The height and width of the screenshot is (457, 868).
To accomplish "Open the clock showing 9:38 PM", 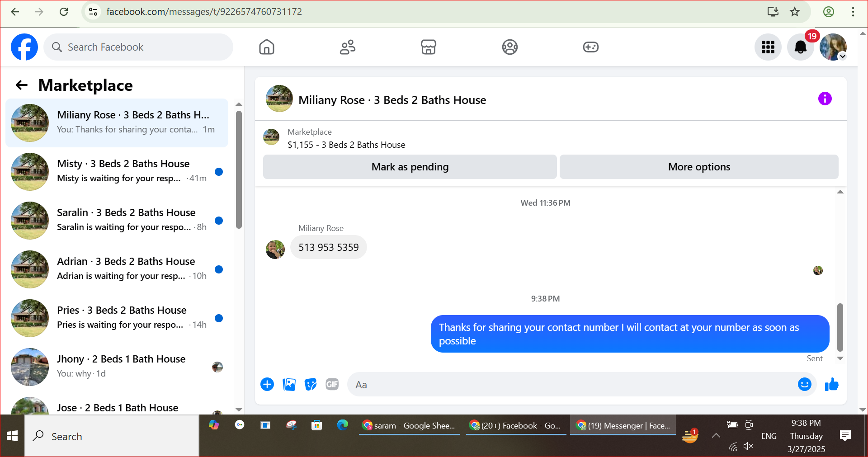I will pos(806,436).
